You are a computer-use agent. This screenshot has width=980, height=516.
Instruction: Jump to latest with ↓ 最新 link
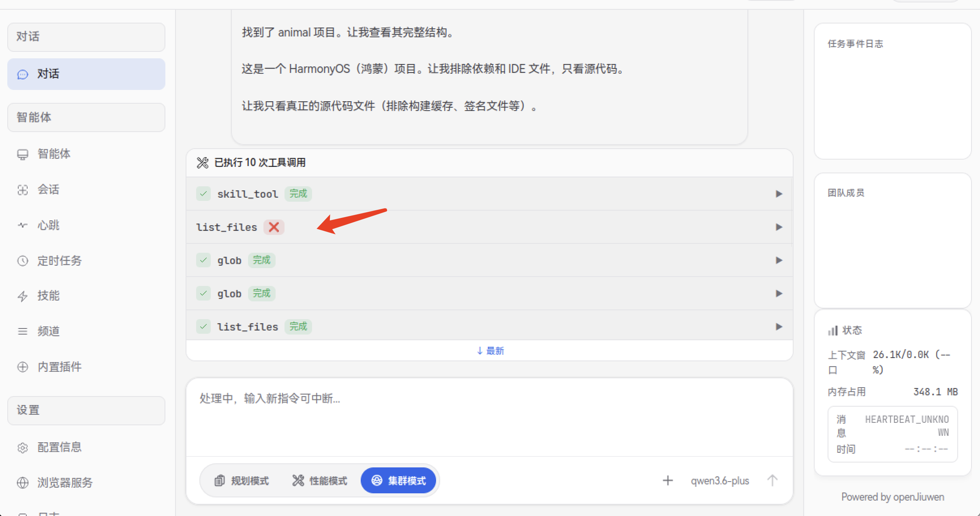[x=490, y=351]
